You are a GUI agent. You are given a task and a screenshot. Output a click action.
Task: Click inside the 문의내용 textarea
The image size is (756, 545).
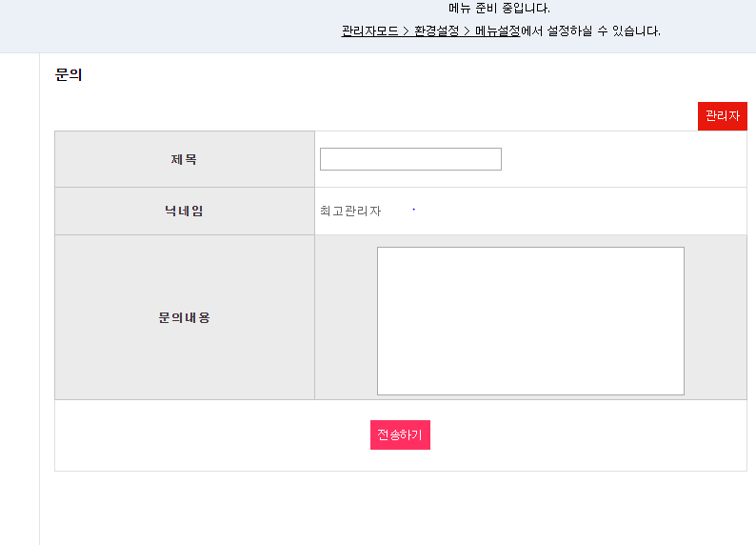530,321
